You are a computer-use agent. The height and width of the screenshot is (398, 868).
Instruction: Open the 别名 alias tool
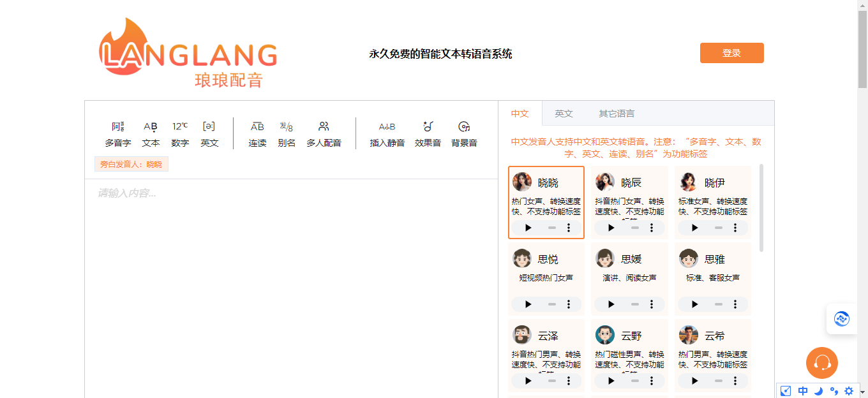coord(287,127)
